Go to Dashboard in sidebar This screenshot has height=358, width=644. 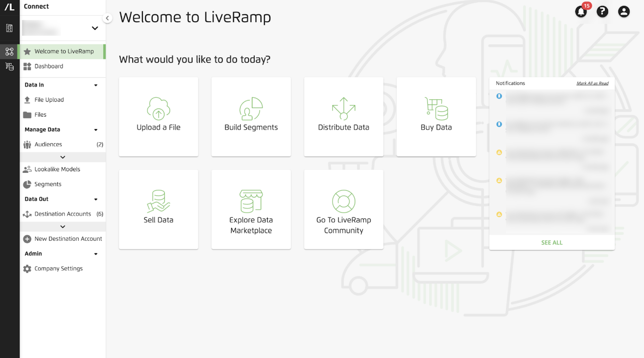tap(63, 66)
